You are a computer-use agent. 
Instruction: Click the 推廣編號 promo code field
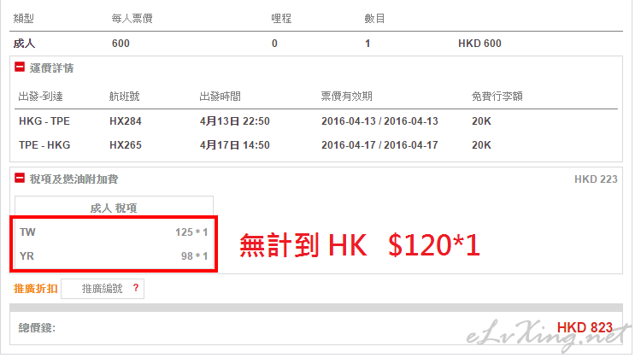103,289
